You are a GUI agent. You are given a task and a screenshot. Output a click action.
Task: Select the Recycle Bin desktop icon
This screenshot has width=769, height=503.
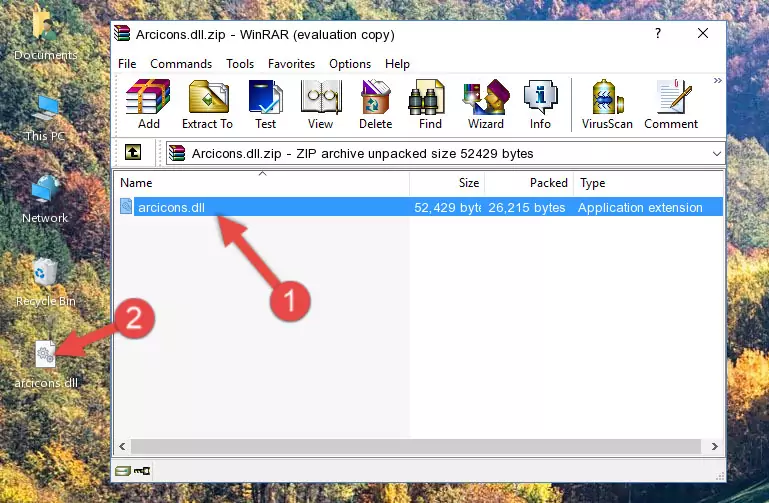[46, 282]
